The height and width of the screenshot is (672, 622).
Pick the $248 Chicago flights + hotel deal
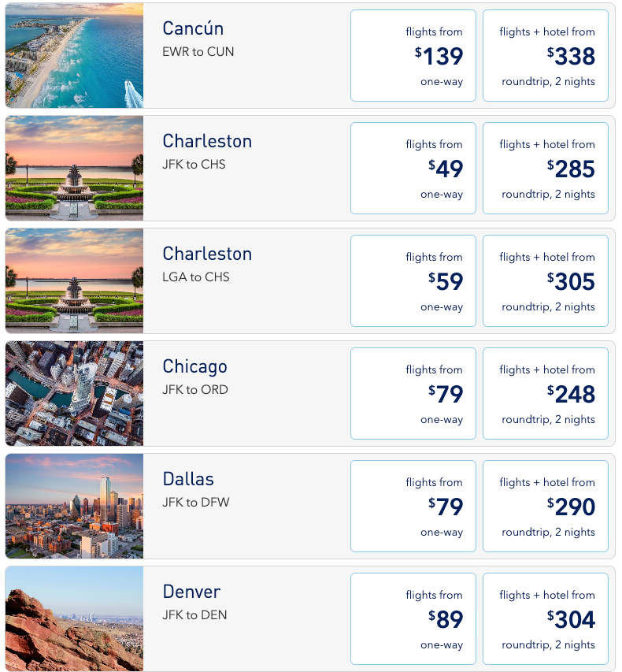tap(546, 394)
